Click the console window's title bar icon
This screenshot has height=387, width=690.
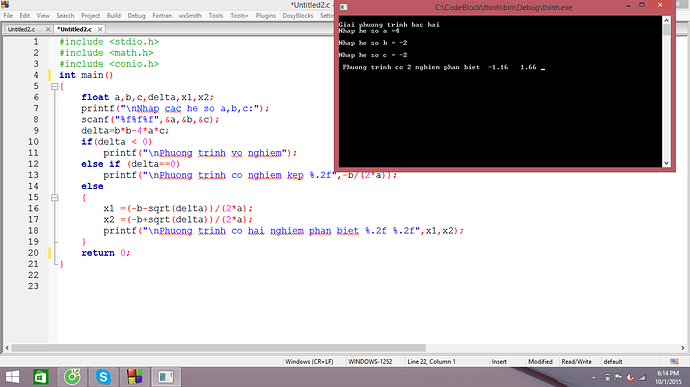tap(344, 7)
